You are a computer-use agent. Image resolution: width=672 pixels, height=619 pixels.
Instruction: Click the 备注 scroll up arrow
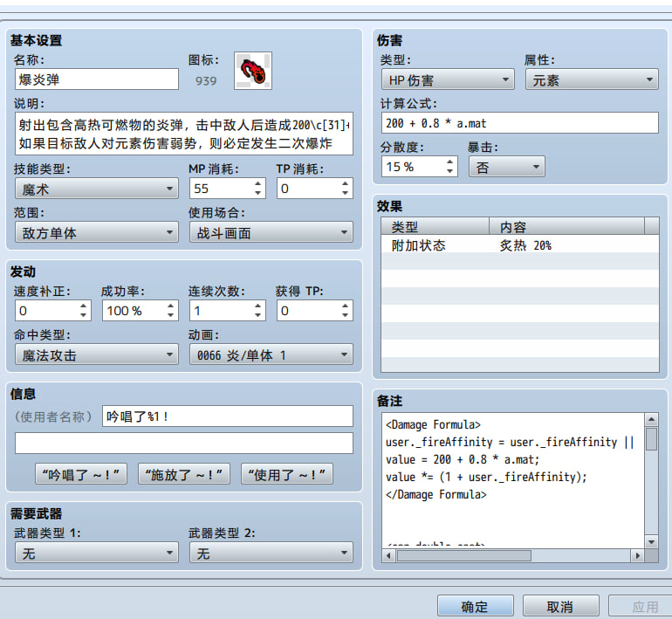(x=651, y=419)
